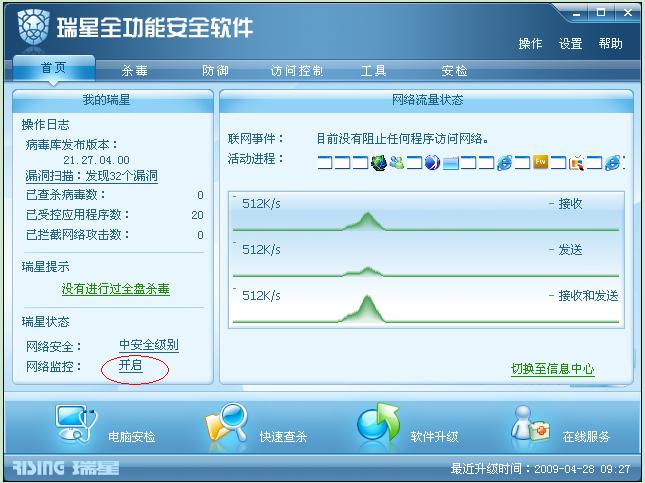Image resolution: width=645 pixels, height=483 pixels.
Task: Open the 设置 settings menu
Action: click(x=570, y=43)
